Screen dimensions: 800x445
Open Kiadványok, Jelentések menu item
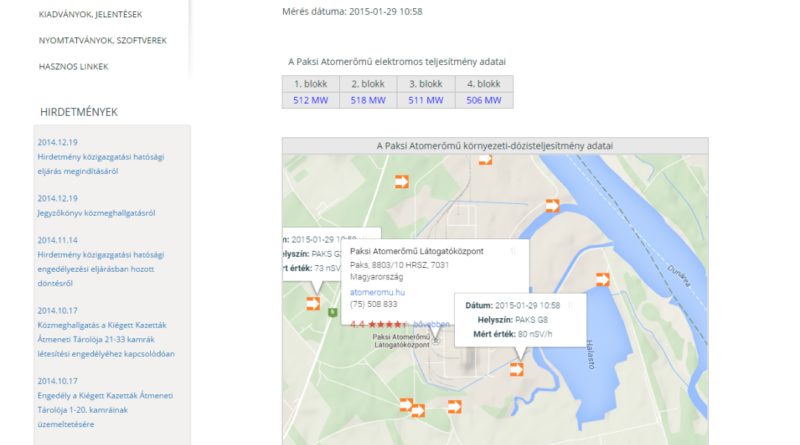pos(88,16)
